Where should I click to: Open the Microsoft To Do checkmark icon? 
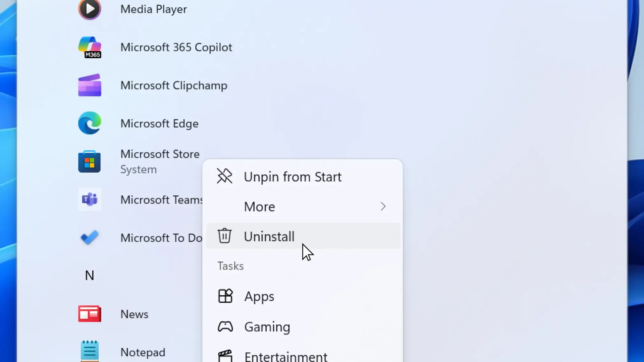pyautogui.click(x=90, y=238)
